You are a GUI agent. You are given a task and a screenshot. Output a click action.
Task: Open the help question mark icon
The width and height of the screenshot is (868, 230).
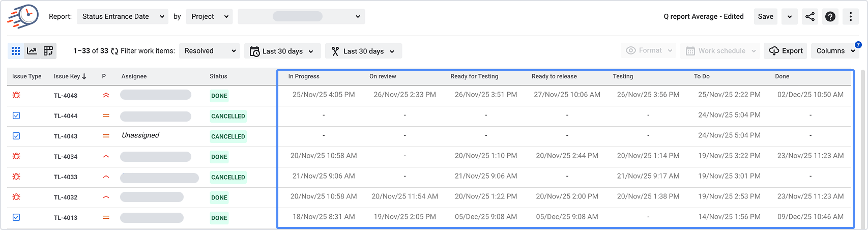click(x=830, y=16)
